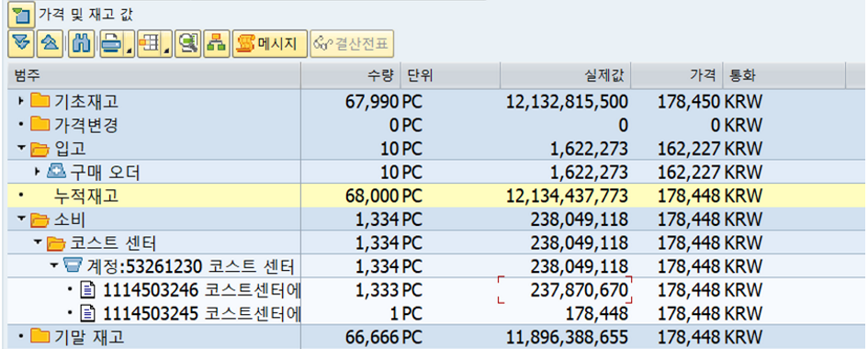868x349 pixels.
Task: Click the layout selection grid icon
Action: [149, 44]
